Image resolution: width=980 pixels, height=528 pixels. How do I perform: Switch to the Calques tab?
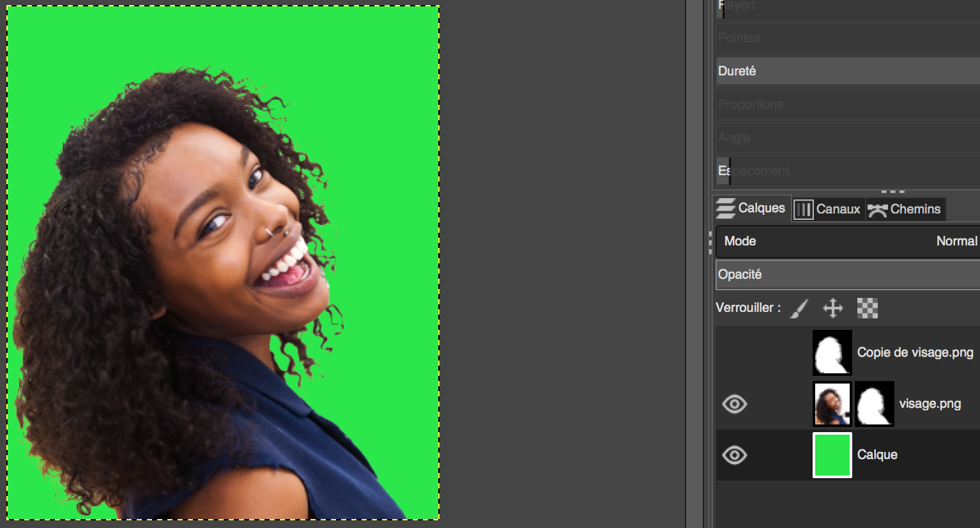[751, 208]
